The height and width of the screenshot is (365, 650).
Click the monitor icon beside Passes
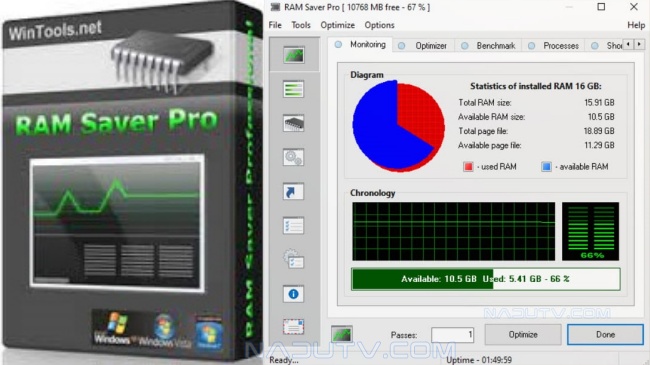point(342,334)
